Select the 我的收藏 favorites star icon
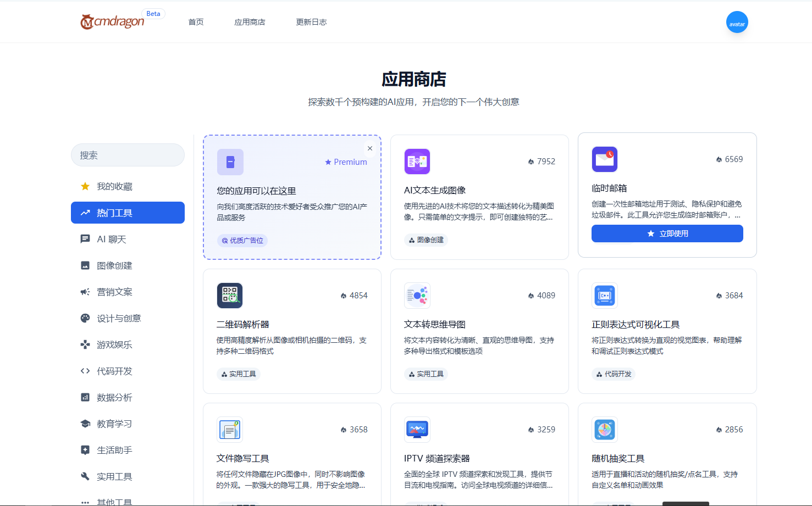This screenshot has width=812, height=506. [x=85, y=186]
